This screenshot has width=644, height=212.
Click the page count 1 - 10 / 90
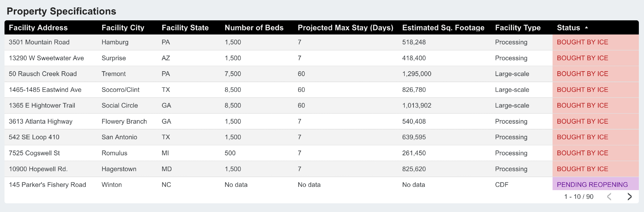(x=578, y=197)
